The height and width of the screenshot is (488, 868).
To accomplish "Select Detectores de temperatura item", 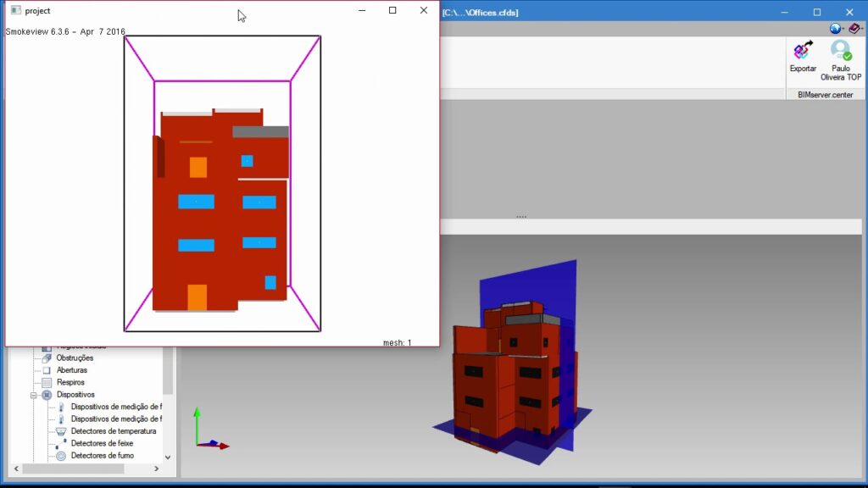I will [114, 431].
